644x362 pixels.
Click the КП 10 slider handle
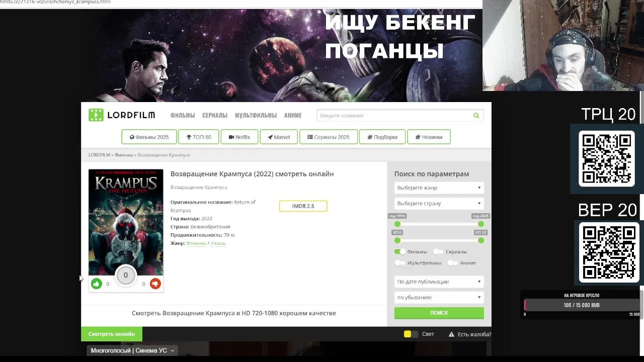click(x=481, y=241)
